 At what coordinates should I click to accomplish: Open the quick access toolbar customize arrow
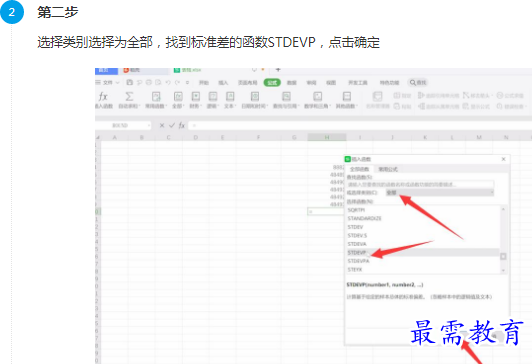click(187, 82)
